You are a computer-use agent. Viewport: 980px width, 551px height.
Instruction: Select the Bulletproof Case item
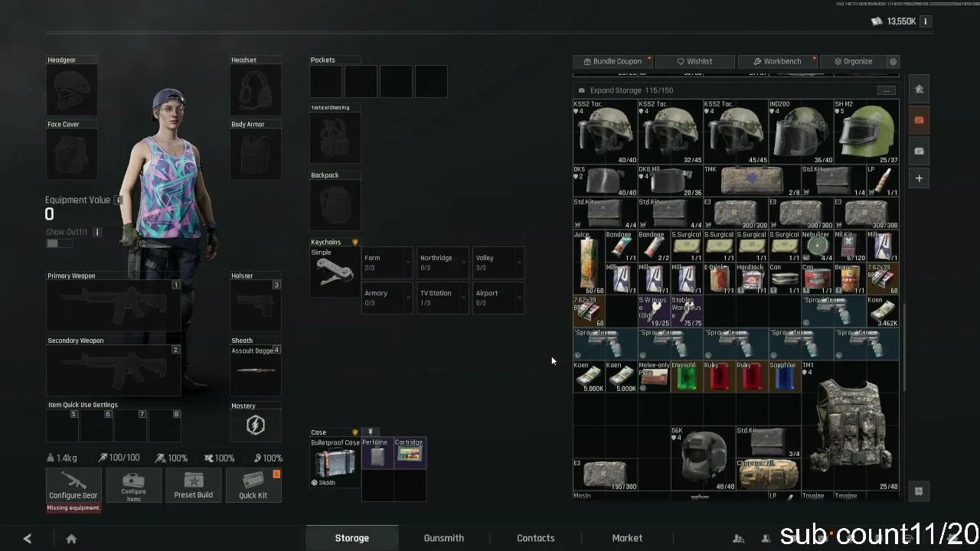(335, 463)
